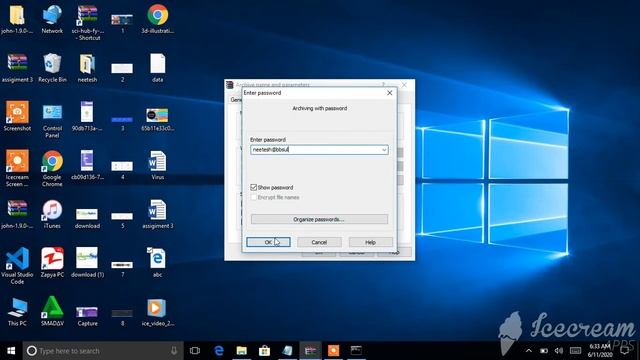
Task: Select the neetesh folder icon
Action: 87,68
